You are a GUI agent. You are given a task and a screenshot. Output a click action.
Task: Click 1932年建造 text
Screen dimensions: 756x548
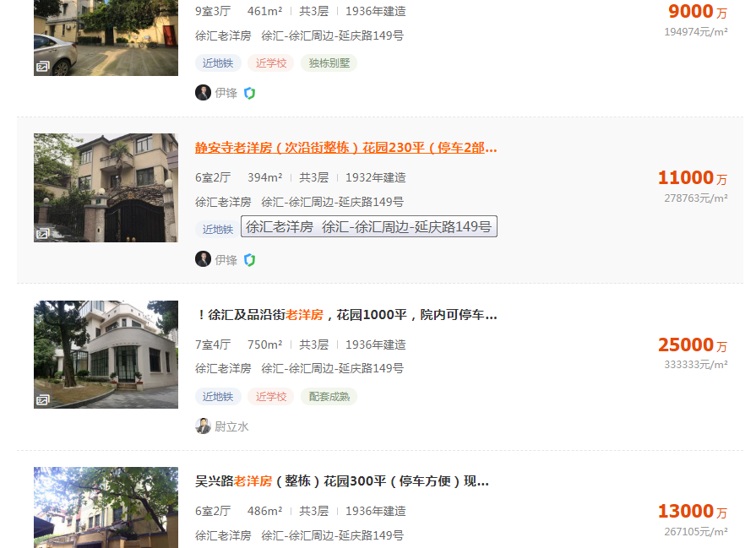[376, 177]
